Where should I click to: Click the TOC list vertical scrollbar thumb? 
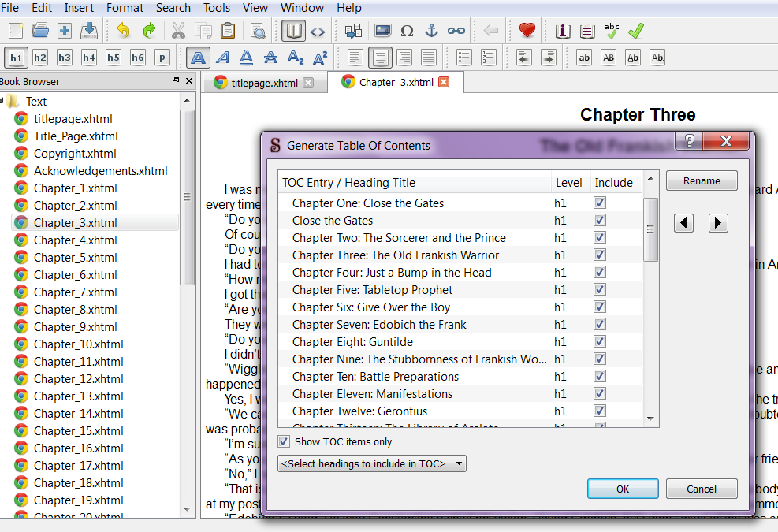650,229
